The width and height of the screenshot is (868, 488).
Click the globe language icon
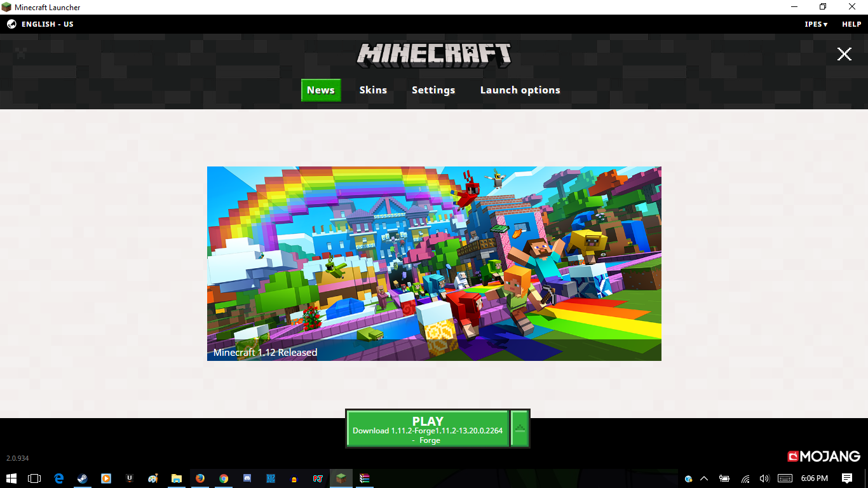click(11, 24)
